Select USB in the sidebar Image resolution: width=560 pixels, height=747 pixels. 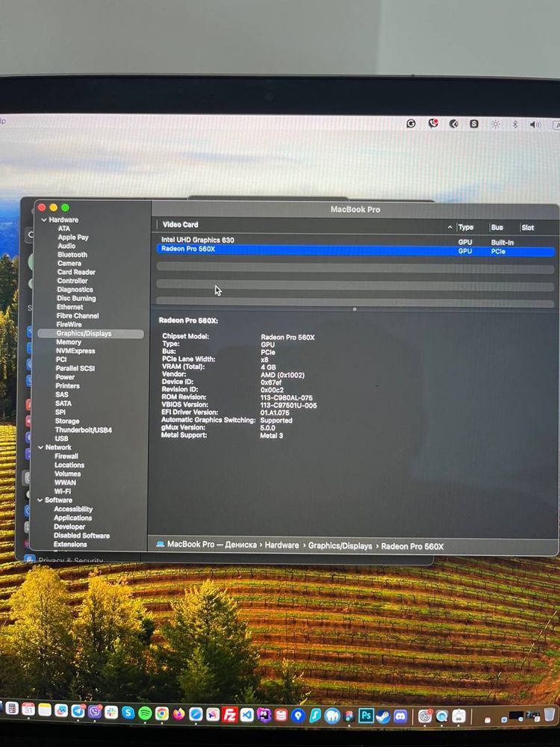coord(61,438)
